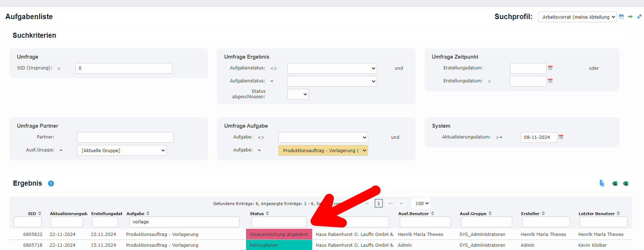Image resolution: width=644 pixels, height=250 pixels.
Task: Select page 1 in the pagination
Action: (x=379, y=203)
